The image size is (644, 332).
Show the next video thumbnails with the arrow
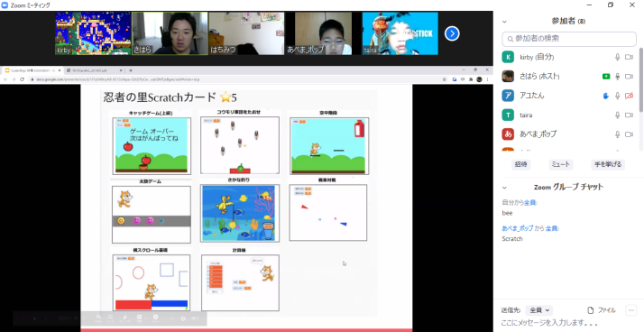[x=452, y=33]
